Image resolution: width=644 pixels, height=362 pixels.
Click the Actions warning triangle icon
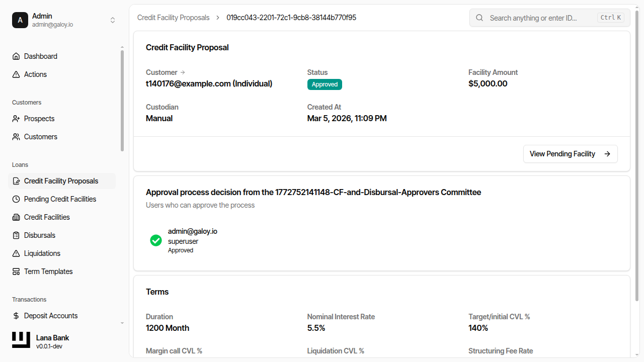[16, 74]
